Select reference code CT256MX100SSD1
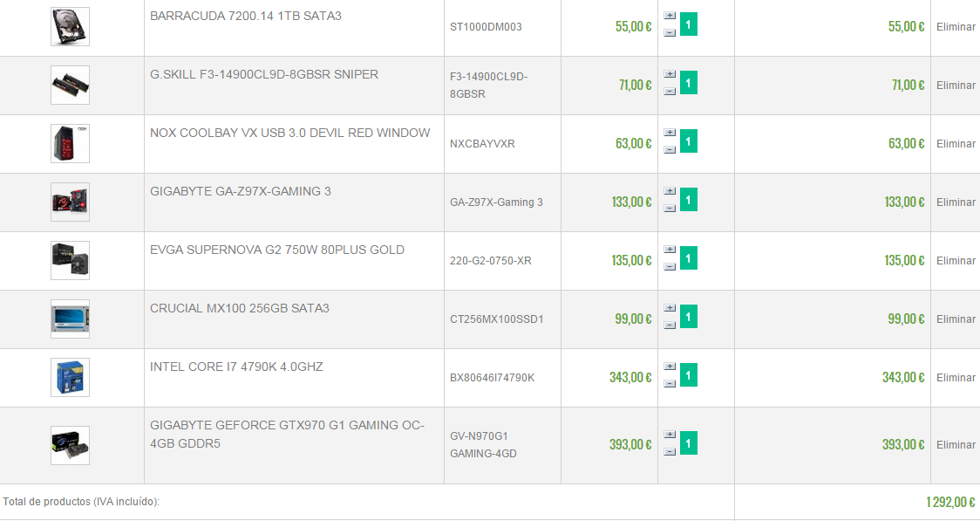 tap(497, 319)
